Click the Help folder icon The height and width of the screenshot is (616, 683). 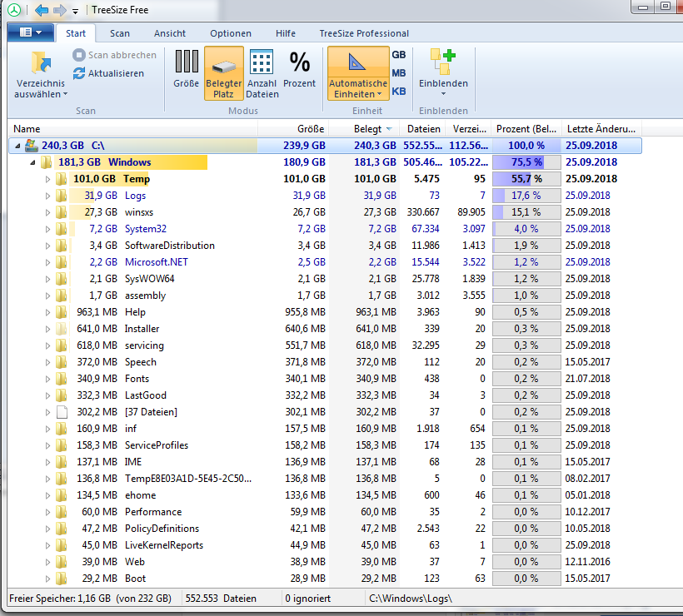[62, 311]
